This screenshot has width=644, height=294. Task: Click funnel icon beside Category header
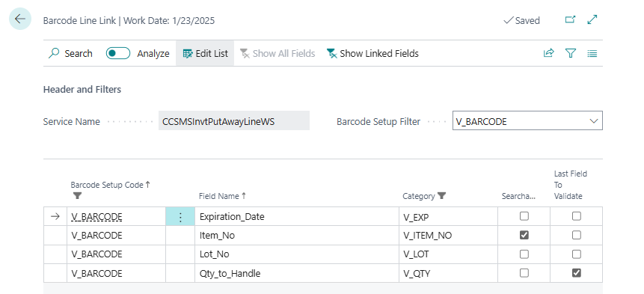pyautogui.click(x=442, y=196)
